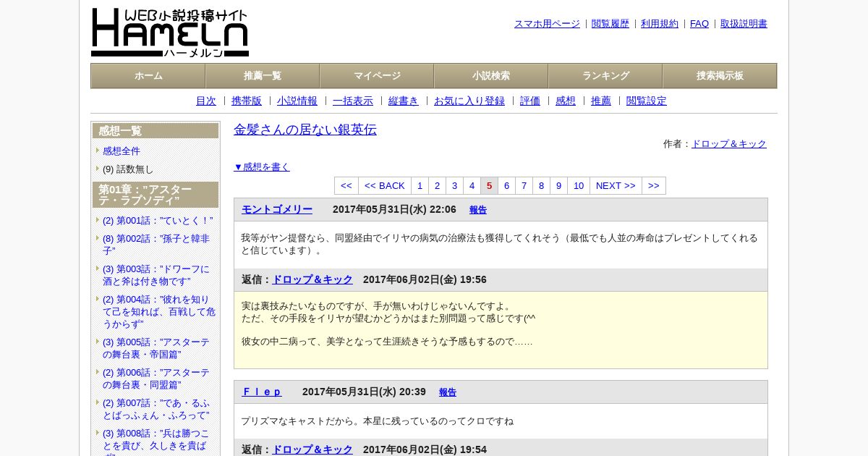Image resolution: width=868 pixels, height=456 pixels.
Task: Open novel title 金髪さんの居ない銀英伝
Action: [305, 130]
